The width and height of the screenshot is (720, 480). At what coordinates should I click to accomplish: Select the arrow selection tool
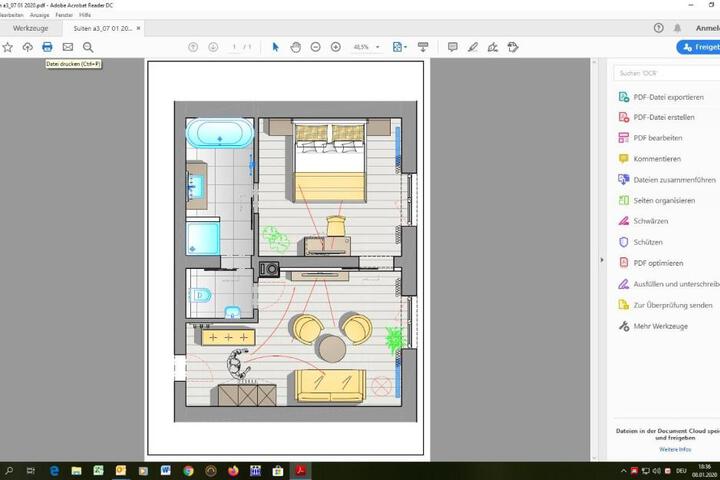[276, 47]
